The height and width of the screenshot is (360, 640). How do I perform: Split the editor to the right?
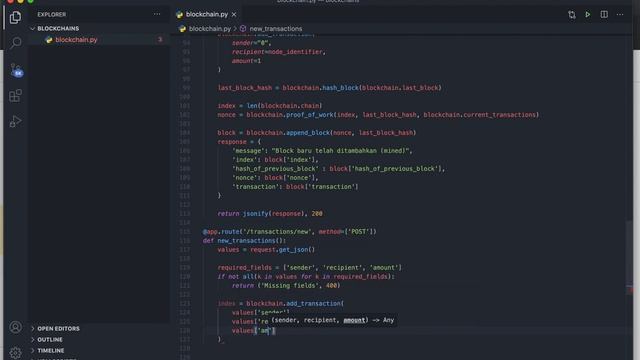pyautogui.click(x=604, y=15)
